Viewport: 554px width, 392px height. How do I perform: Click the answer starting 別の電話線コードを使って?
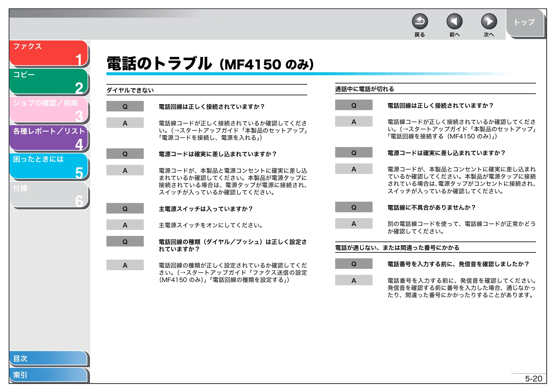461,227
